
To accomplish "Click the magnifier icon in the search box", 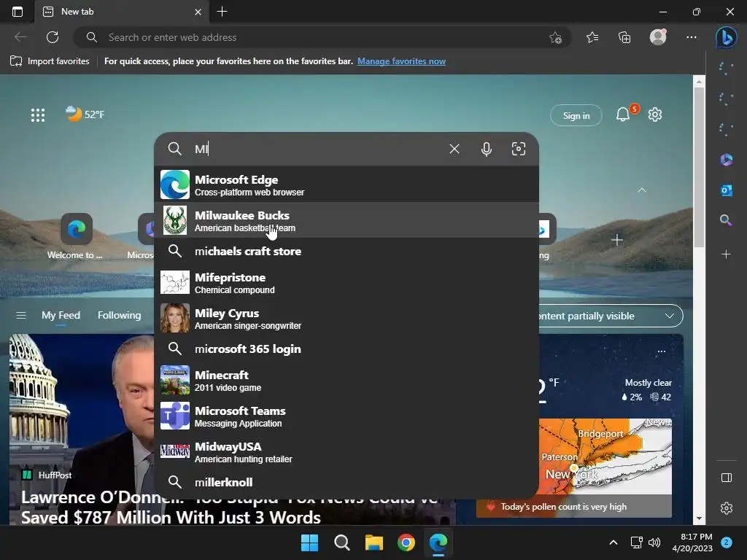I will [x=175, y=149].
